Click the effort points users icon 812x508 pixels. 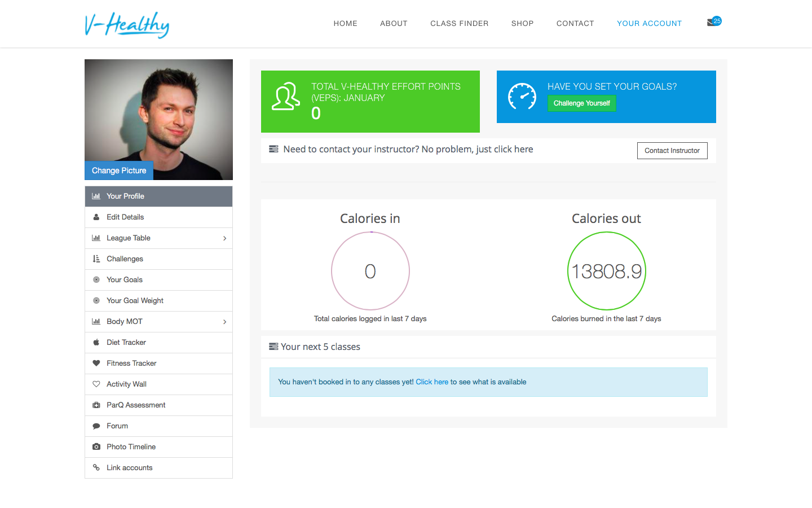(x=286, y=97)
